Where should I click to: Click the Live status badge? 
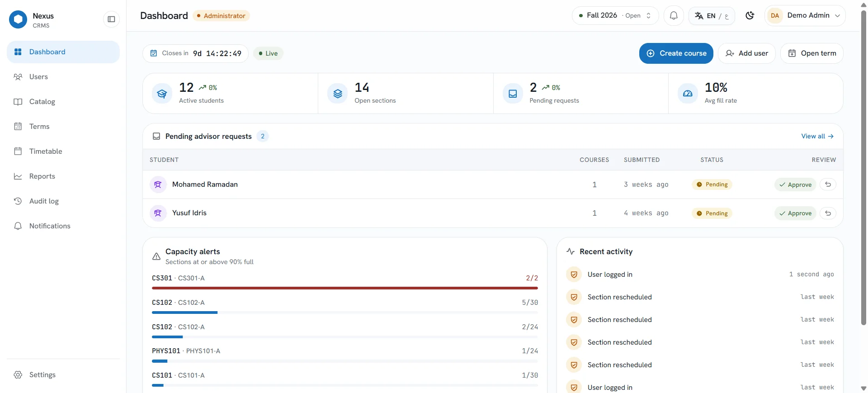pyautogui.click(x=268, y=53)
